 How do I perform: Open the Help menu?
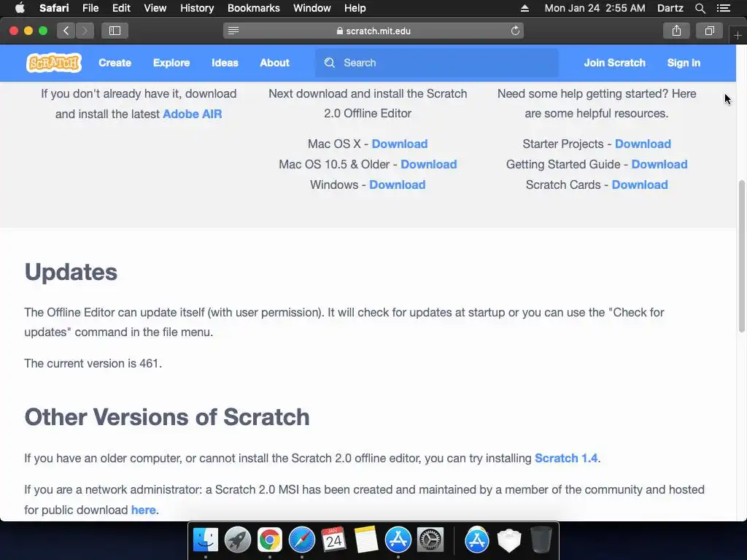pos(355,8)
